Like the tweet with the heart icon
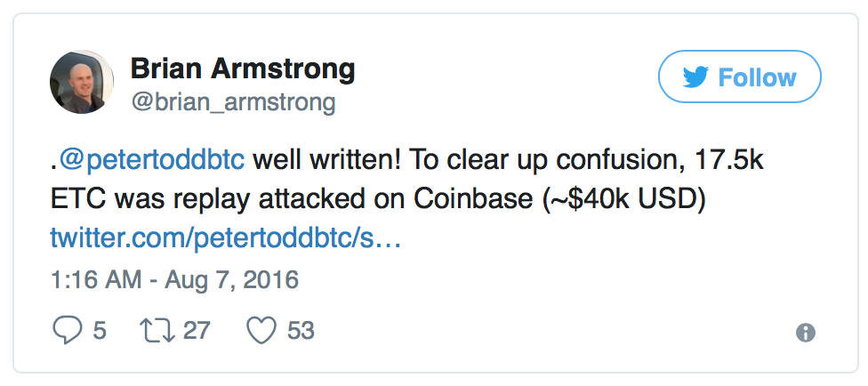Image resolution: width=868 pixels, height=386 pixels. 261,331
